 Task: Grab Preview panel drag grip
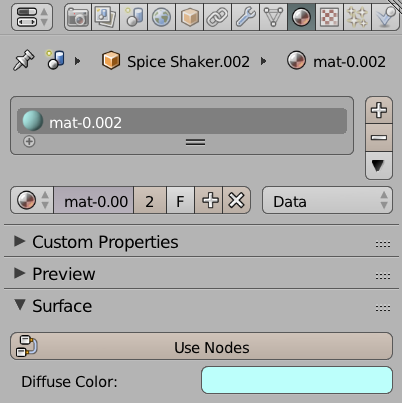[x=383, y=276]
